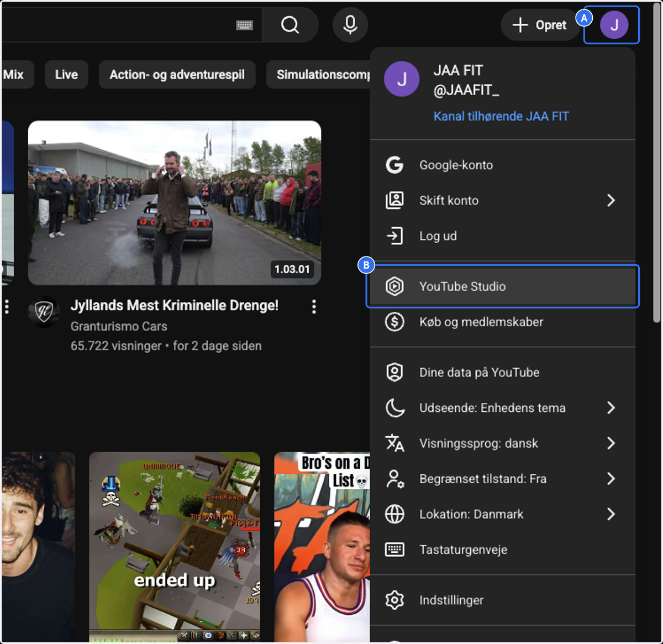Click video title Jyllands Mest Kriminelle Drenge!
The image size is (663, 644).
(175, 305)
